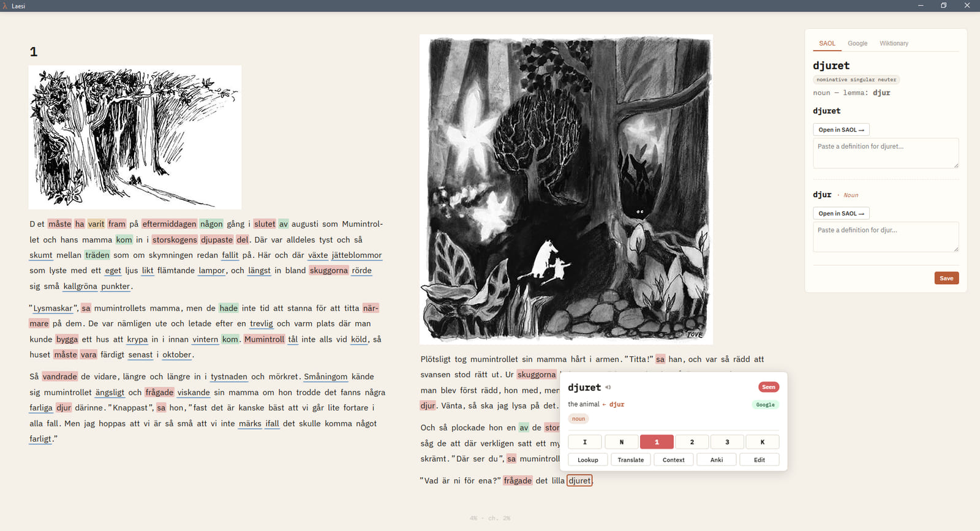This screenshot has width=980, height=531.
Task: Play the djuret pronunciation audio
Action: coord(608,388)
